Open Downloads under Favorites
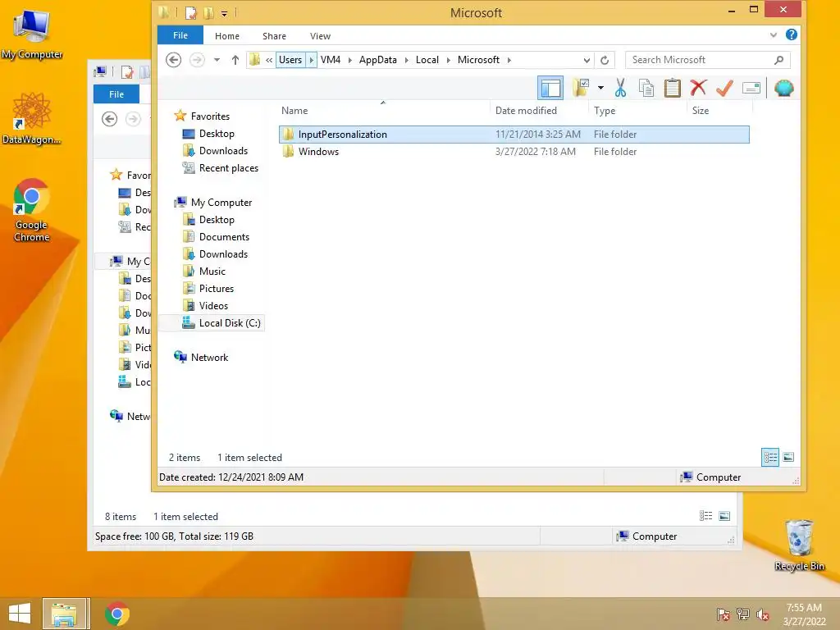This screenshot has height=630, width=840. (223, 151)
